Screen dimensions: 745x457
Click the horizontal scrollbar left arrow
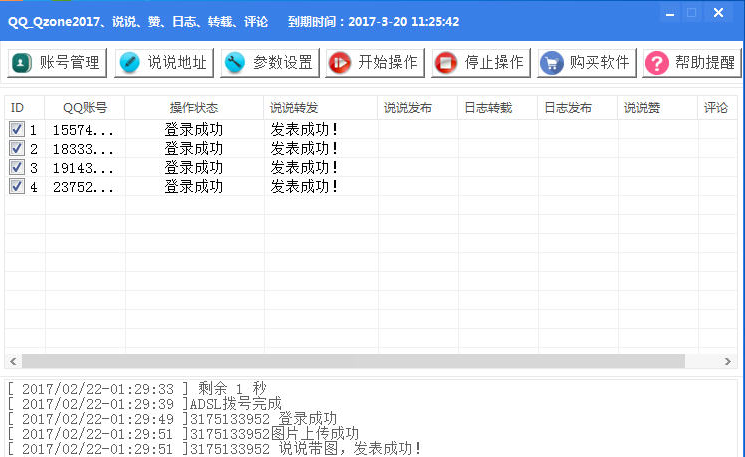tap(13, 362)
